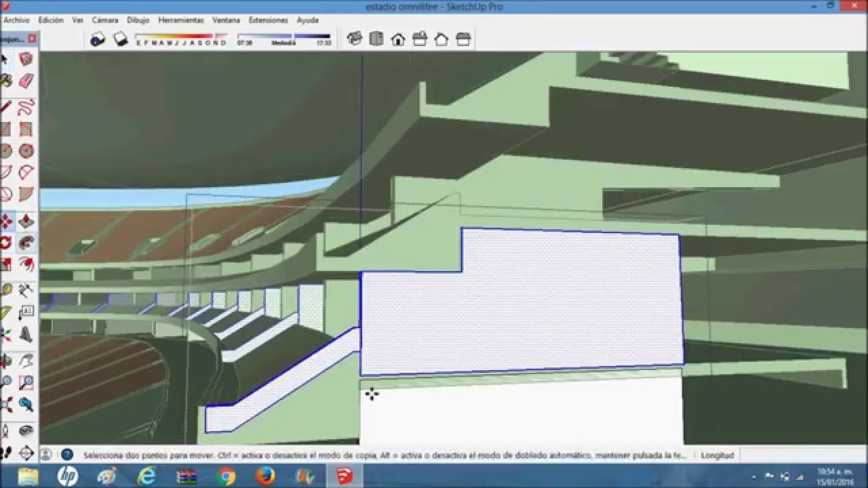Pick the Polygon tool
The height and width of the screenshot is (488, 868).
click(x=26, y=150)
